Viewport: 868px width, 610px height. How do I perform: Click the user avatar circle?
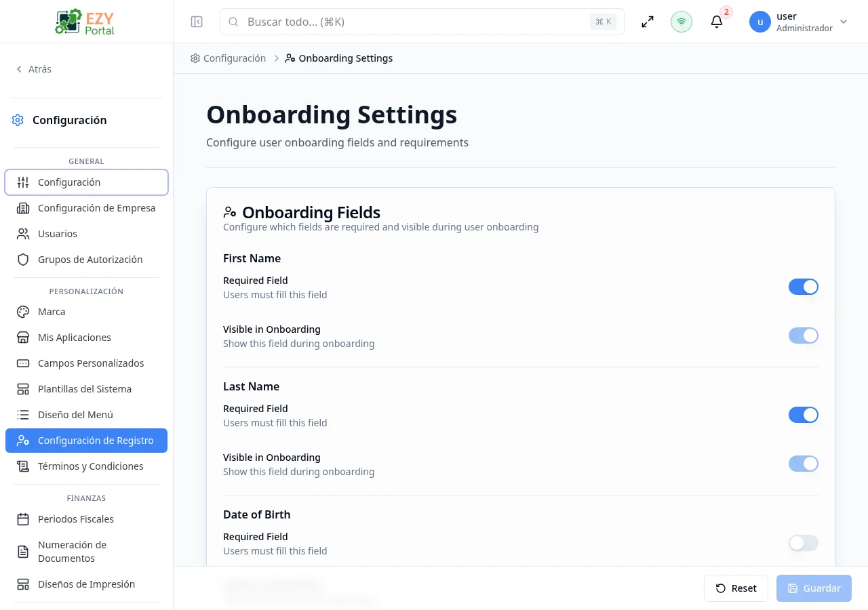[x=760, y=22]
